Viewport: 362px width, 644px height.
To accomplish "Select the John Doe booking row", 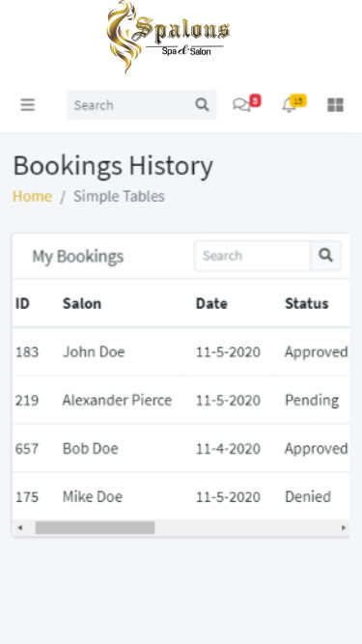I will point(181,351).
